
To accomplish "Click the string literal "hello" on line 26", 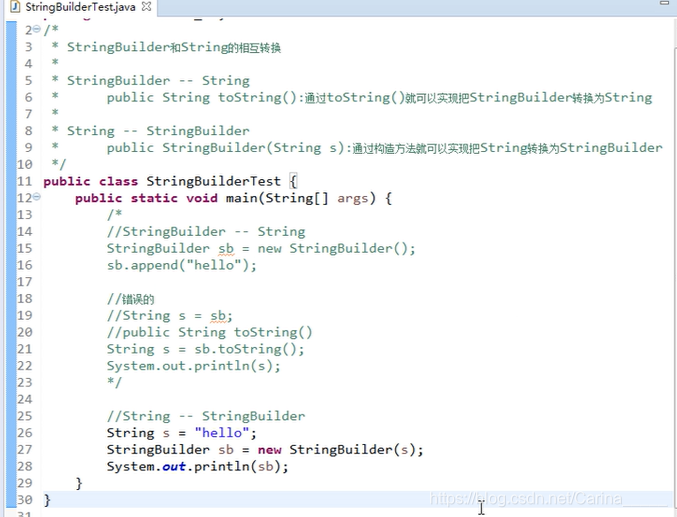I will tap(222, 432).
